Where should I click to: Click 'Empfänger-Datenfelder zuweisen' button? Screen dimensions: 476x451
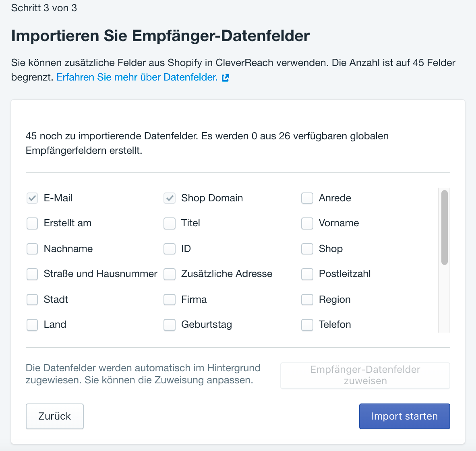(x=365, y=375)
